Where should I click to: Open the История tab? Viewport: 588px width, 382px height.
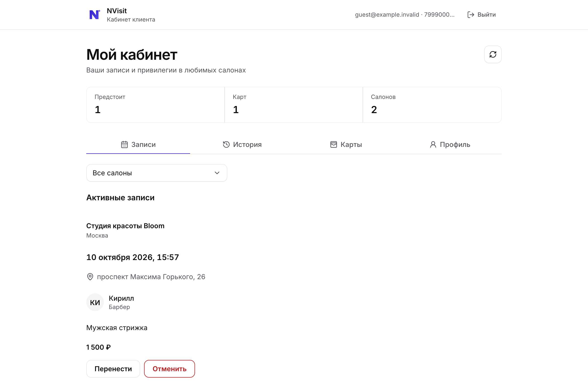242,145
